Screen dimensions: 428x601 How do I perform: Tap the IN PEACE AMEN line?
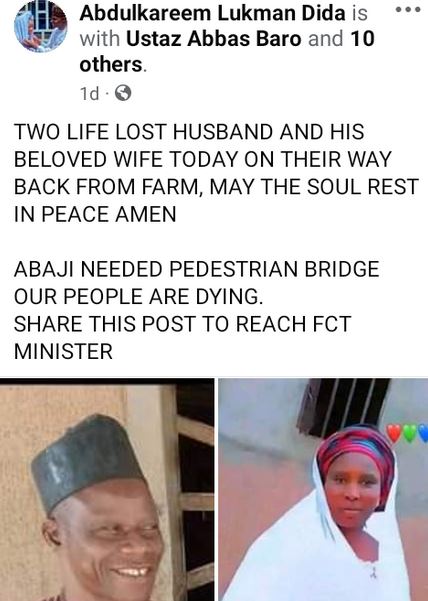point(95,214)
